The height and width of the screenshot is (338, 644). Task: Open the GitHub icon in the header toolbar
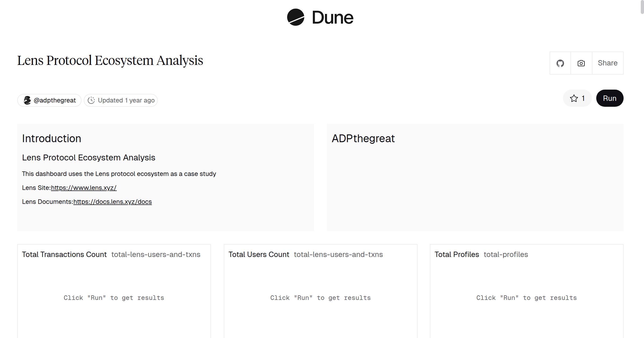(560, 63)
